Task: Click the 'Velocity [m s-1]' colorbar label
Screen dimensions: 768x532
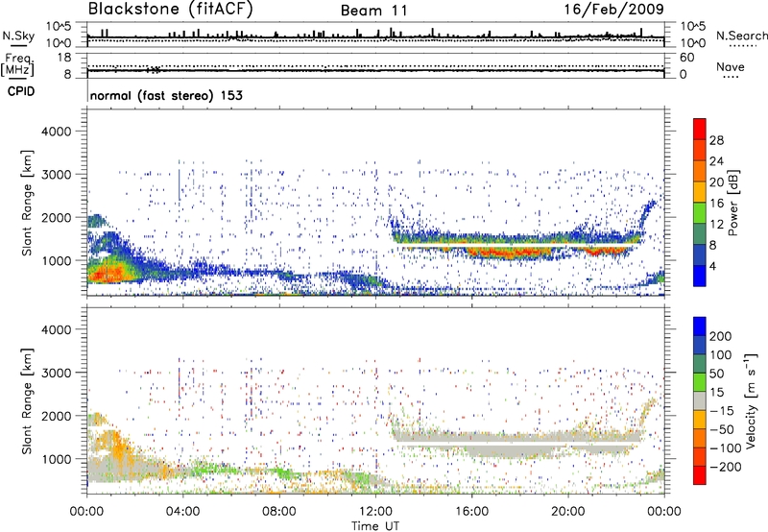Action: [751, 400]
